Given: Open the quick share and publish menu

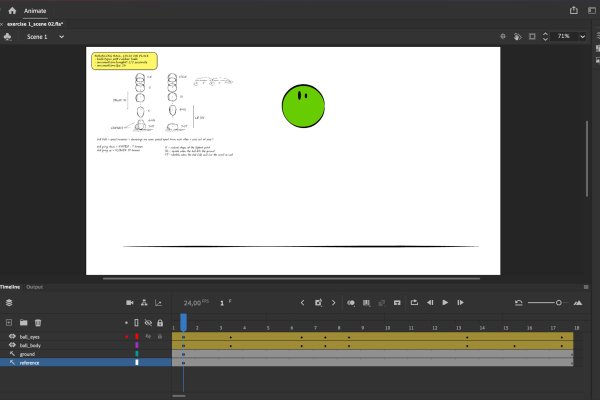Looking at the screenshot, I should tap(574, 10).
